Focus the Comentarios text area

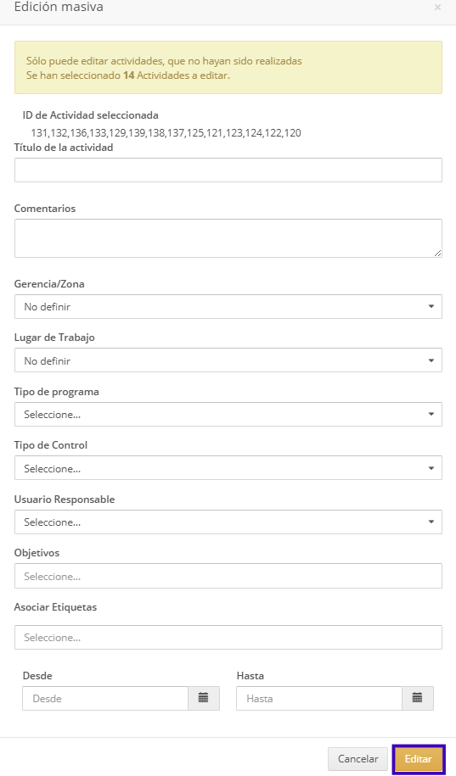[x=228, y=239]
